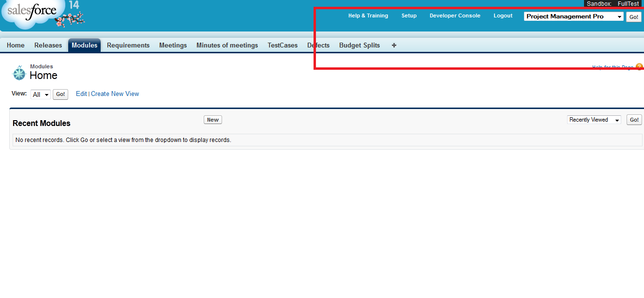644x298 pixels.
Task: Click the Recent Modules heading
Action: pyautogui.click(x=42, y=124)
